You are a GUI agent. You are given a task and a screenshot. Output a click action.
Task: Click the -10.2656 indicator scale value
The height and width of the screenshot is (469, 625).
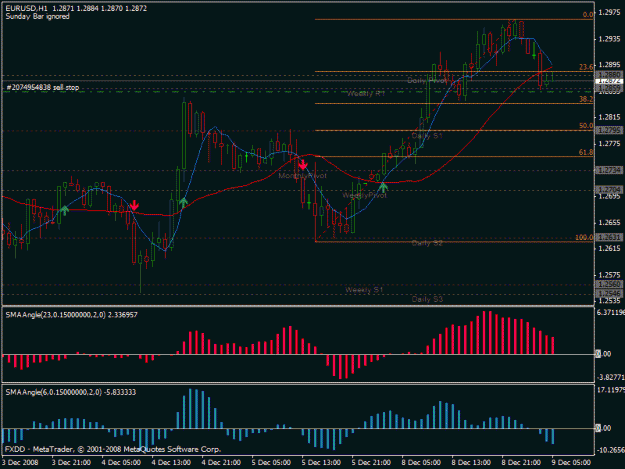(611, 450)
